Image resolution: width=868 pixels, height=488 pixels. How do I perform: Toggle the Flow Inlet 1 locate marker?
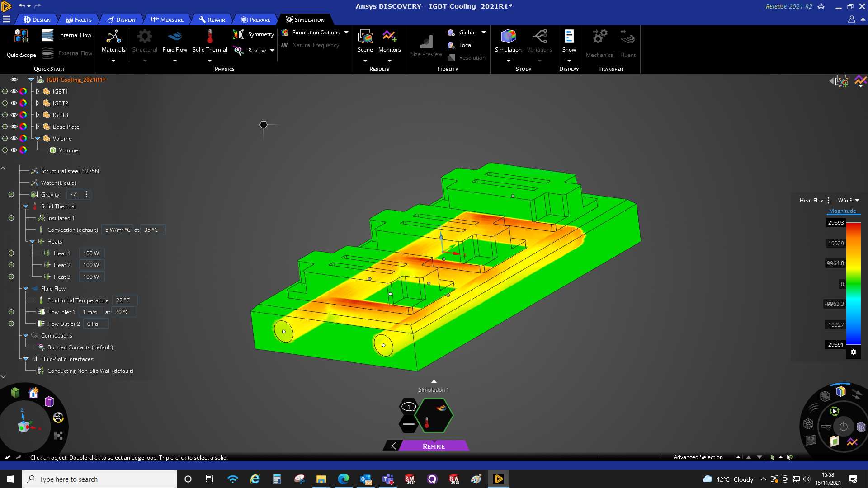tap(11, 312)
